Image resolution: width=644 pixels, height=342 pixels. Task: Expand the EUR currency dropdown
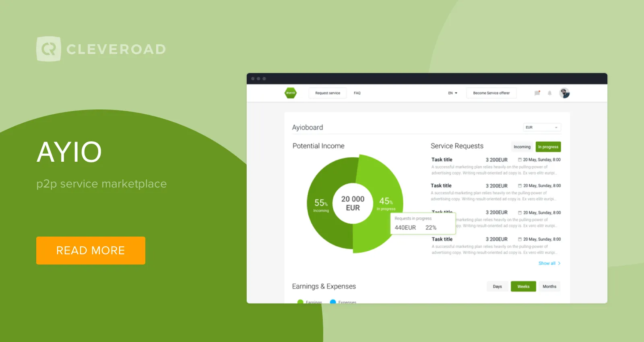[x=542, y=127]
